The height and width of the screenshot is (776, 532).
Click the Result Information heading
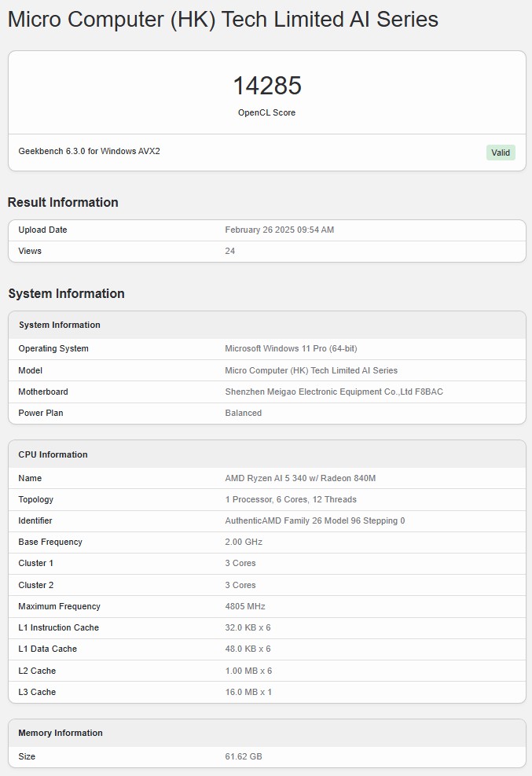(63, 202)
